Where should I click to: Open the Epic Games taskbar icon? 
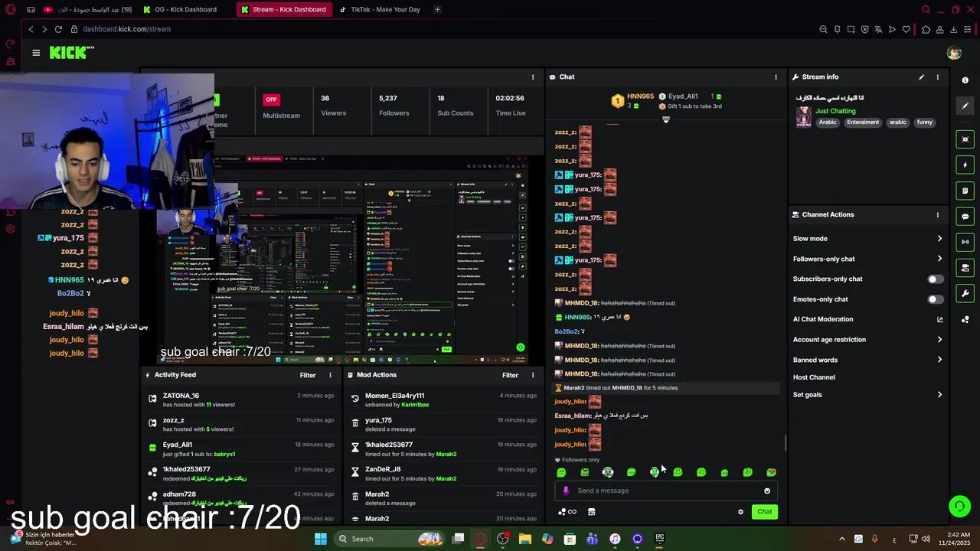tap(659, 539)
